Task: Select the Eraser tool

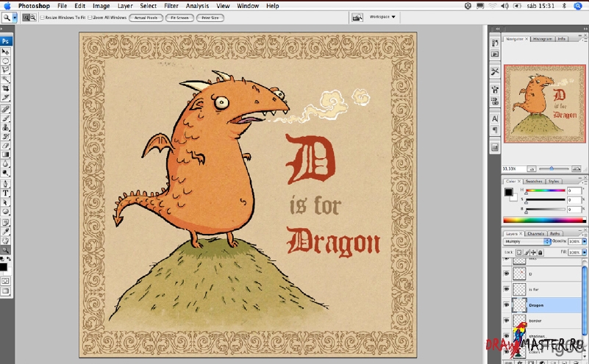Action: tap(5, 146)
